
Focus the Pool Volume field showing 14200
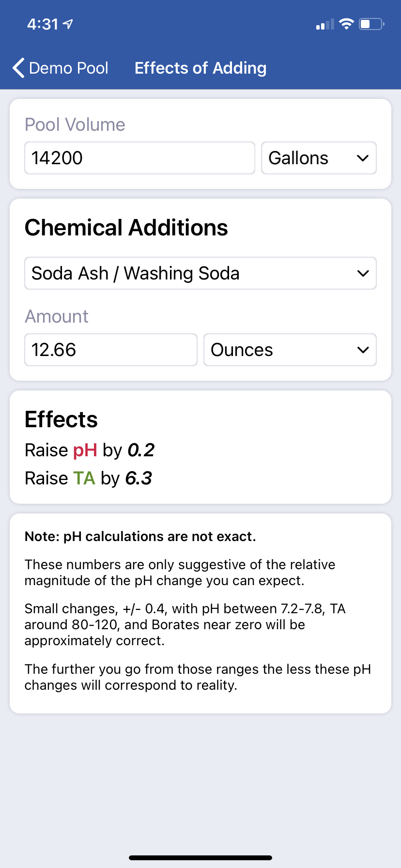coord(139,158)
